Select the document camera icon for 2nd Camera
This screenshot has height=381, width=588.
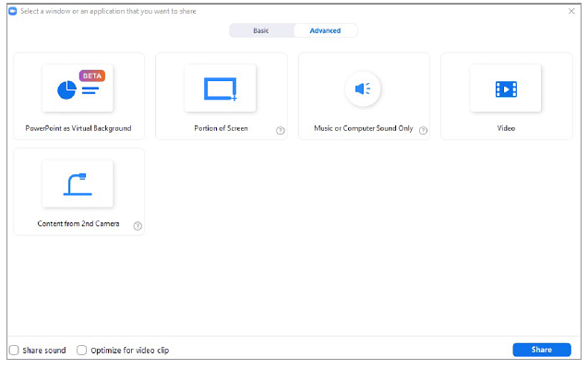click(x=78, y=183)
